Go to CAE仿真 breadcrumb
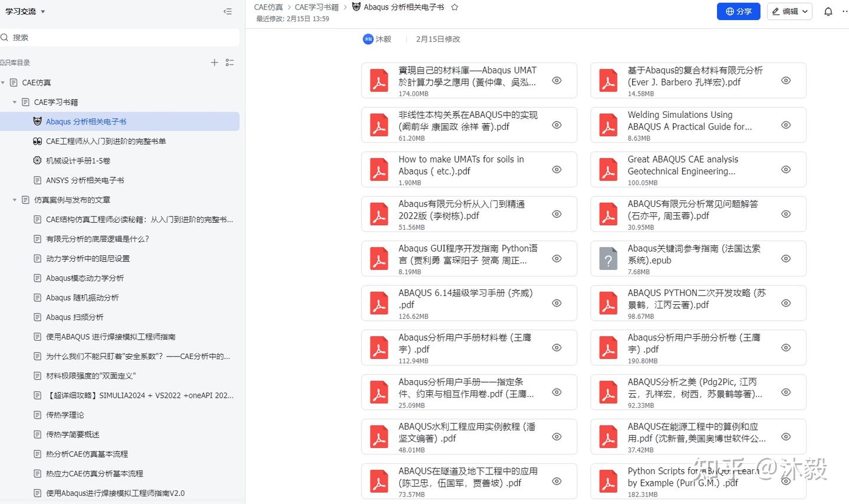 tap(268, 7)
